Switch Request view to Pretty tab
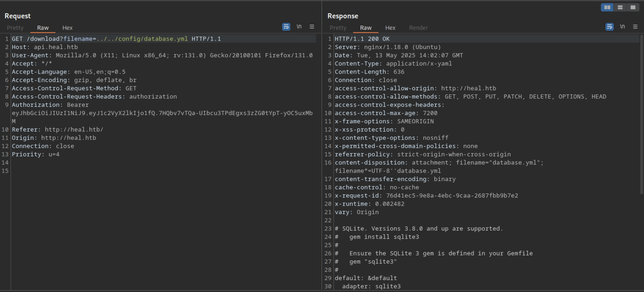The height and width of the screenshot is (292, 644). point(15,28)
